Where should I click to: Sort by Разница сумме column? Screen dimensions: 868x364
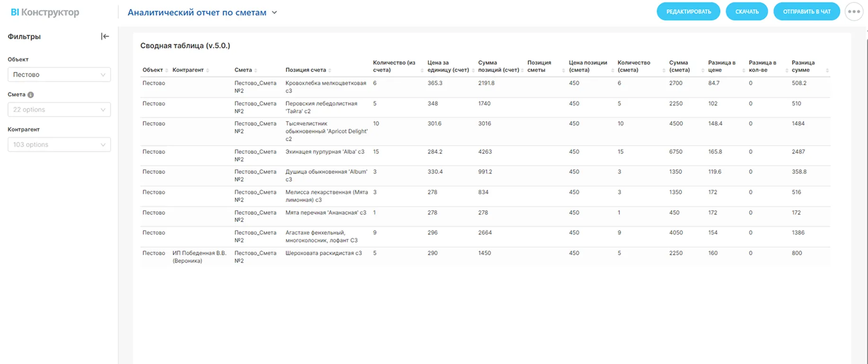pyautogui.click(x=827, y=71)
